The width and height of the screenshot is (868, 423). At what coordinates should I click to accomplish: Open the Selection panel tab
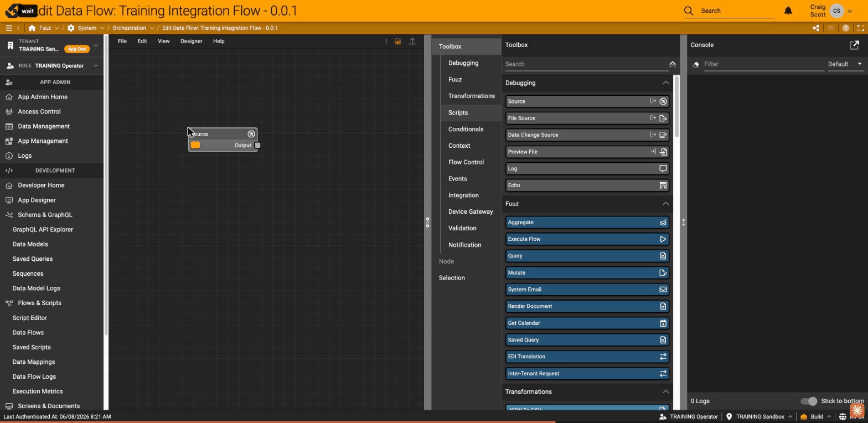coord(452,278)
